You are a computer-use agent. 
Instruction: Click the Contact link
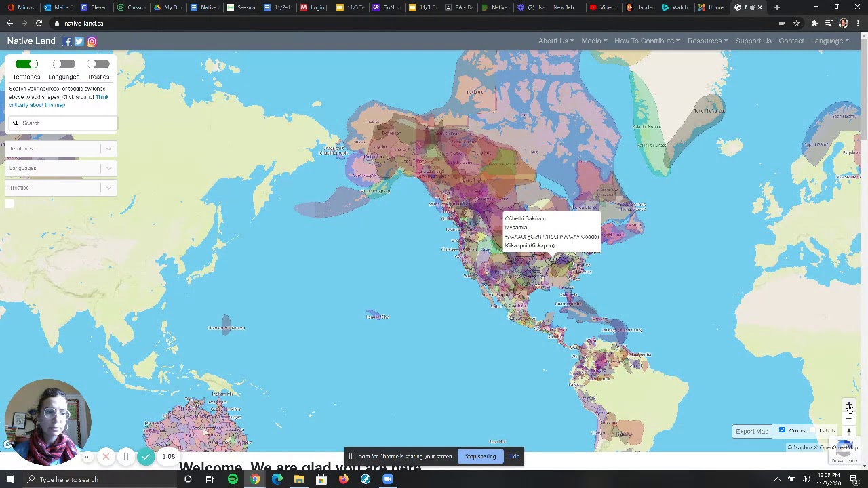click(x=791, y=41)
